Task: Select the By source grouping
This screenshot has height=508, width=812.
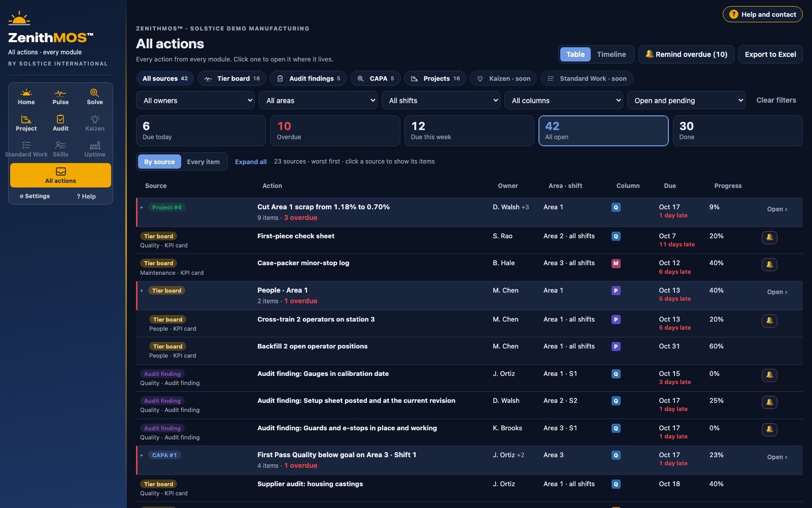Action: [159, 162]
